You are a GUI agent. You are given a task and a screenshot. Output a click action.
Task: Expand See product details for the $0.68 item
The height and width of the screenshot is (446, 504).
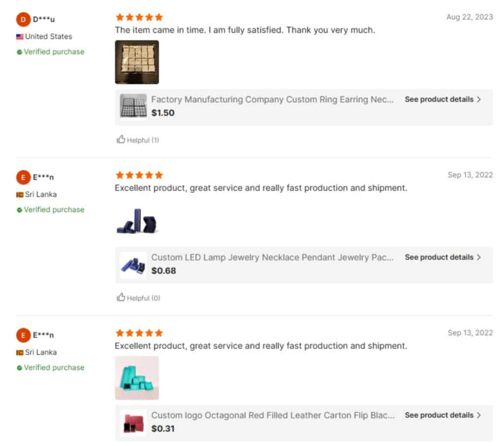point(442,257)
